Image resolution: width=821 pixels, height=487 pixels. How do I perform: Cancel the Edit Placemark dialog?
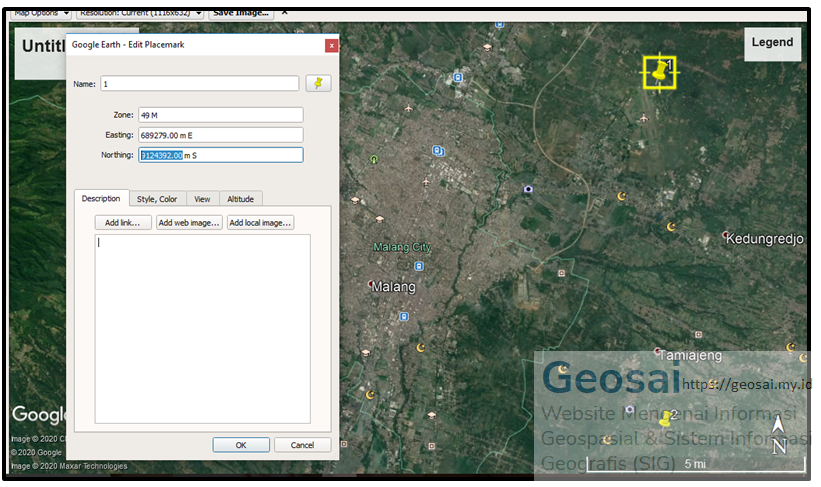pos(302,445)
